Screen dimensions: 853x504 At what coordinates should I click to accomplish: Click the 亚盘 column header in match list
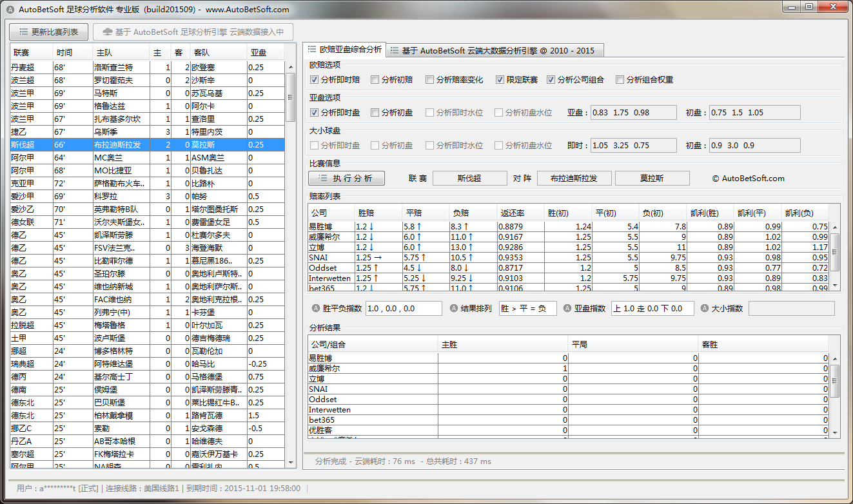(x=266, y=53)
